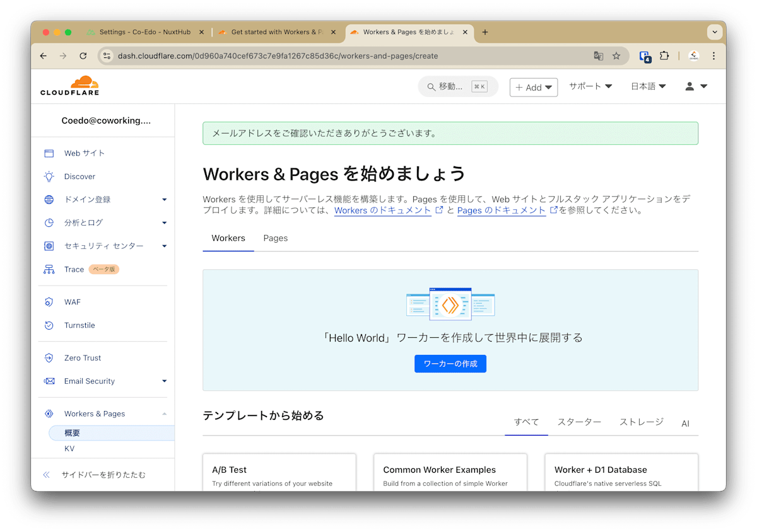
Task: Click the Discover lightbulb icon
Action: coord(49,176)
